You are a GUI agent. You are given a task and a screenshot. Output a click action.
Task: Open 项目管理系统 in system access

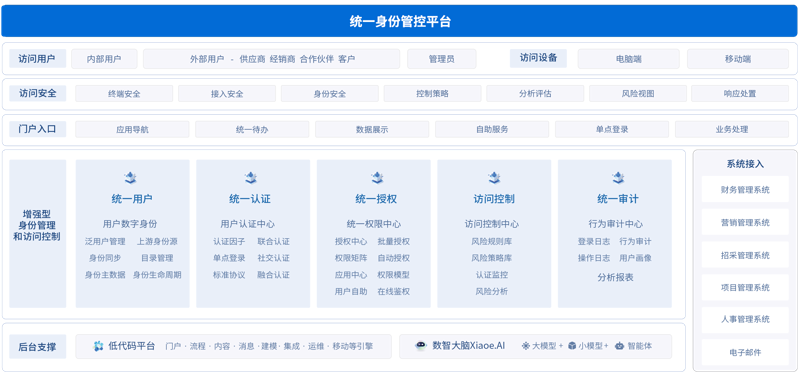(745, 287)
